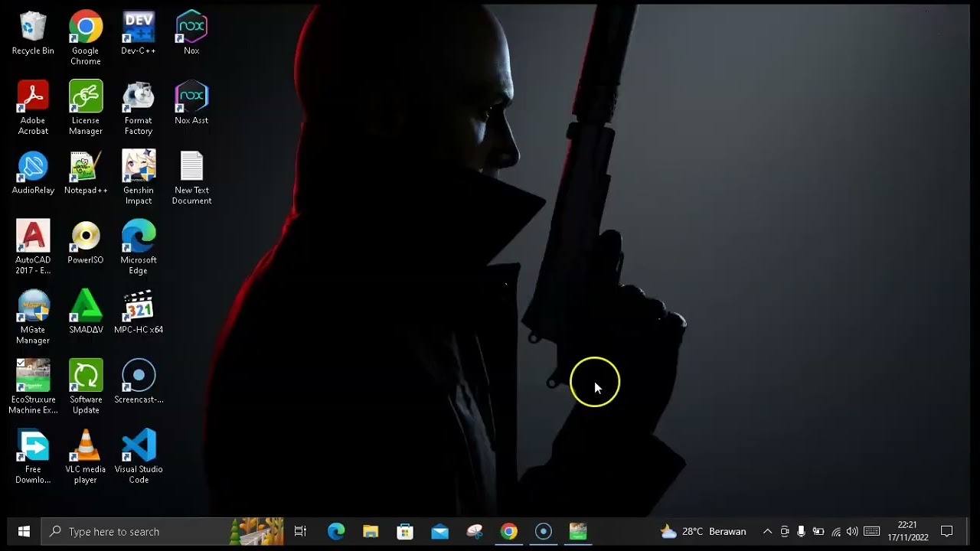Open the Recycle Bin desktop icon
Image resolution: width=980 pixels, height=551 pixels.
(33, 33)
